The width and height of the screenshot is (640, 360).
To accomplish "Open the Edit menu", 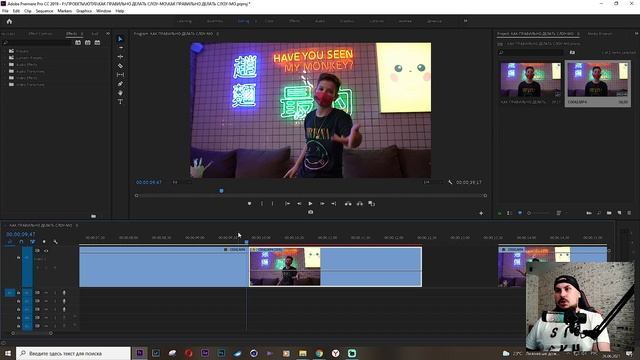I will coord(16,11).
